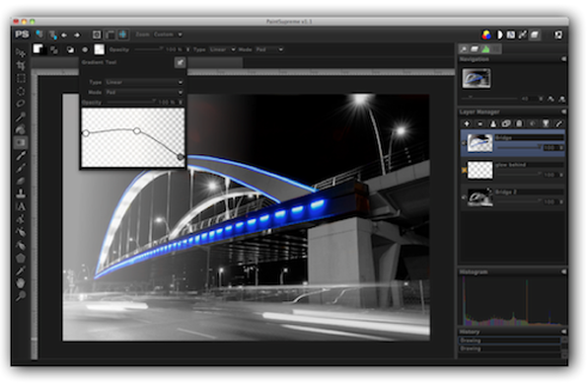Screen dimensions: 588x385
Task: Select the first Drawing entry in History
Action: [510, 341]
